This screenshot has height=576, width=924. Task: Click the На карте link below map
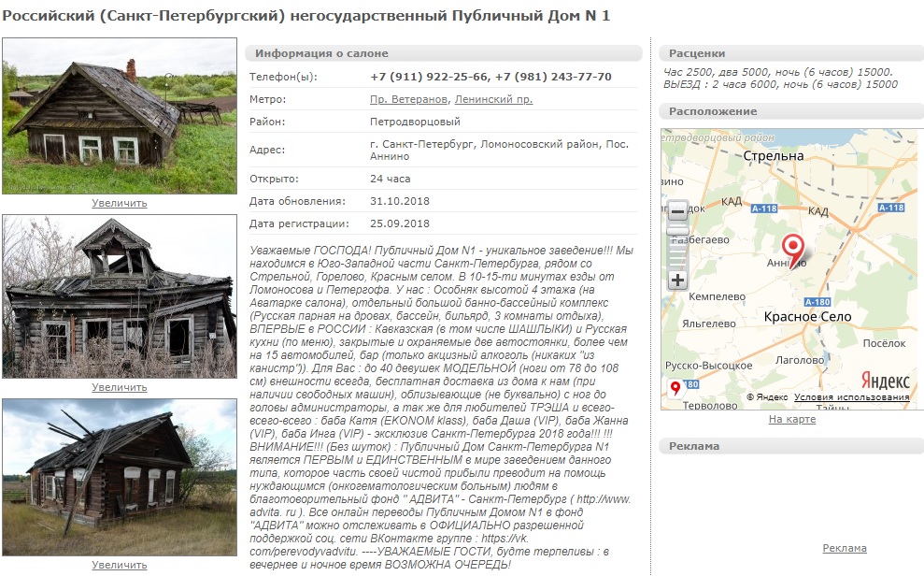pyautogui.click(x=791, y=419)
